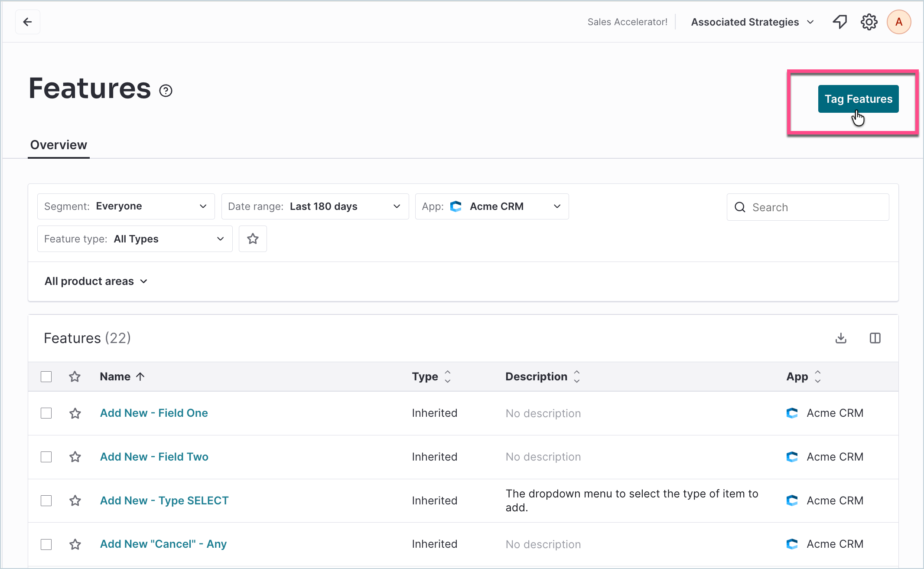
Task: Click Acme CRM icon in Field One row
Action: click(792, 413)
